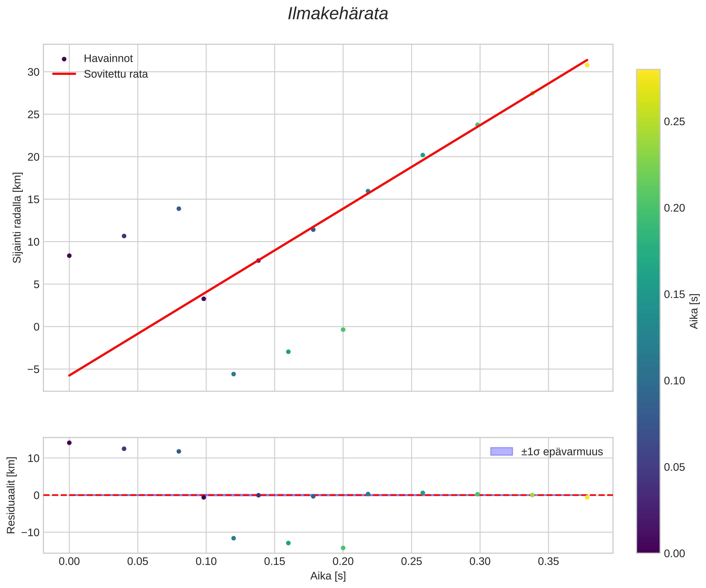Click the Havainnot legend dot marker
The width and height of the screenshot is (706, 588).
[x=64, y=59]
